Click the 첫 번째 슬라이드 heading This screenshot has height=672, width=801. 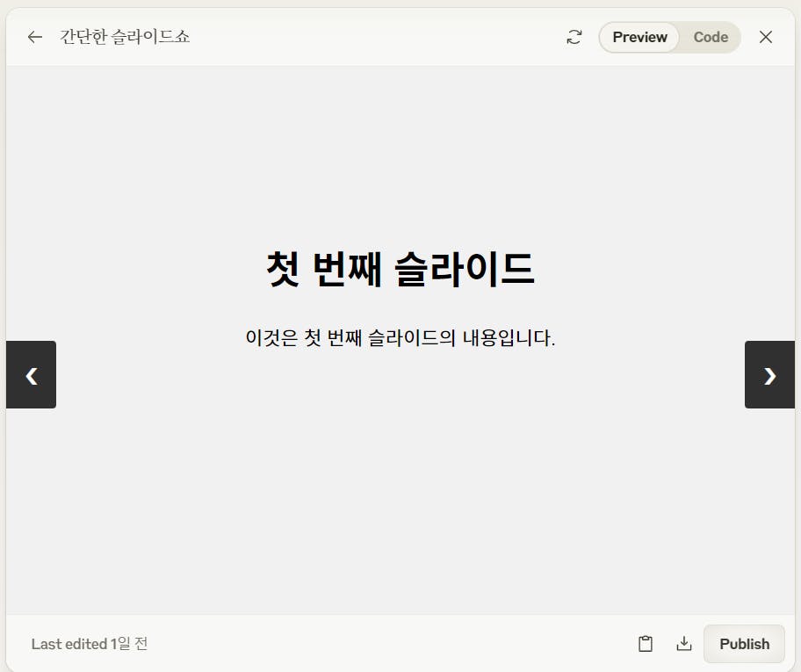coord(400,269)
